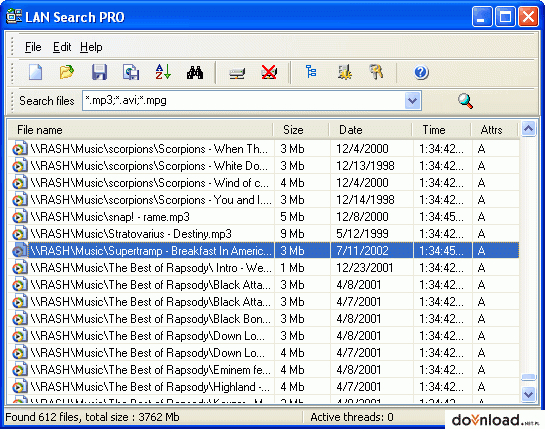545x429 pixels.
Task: Sort by File name column header
Action: click(x=140, y=130)
